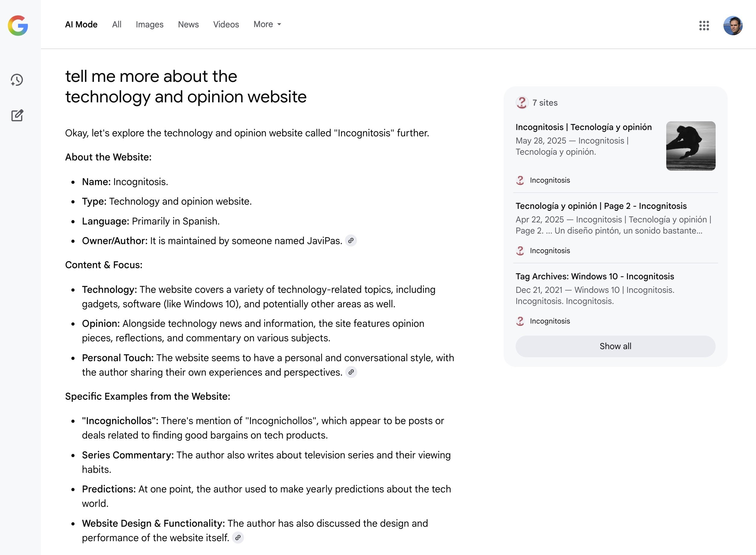Start a new search with edit icon
756x555 pixels.
17,116
